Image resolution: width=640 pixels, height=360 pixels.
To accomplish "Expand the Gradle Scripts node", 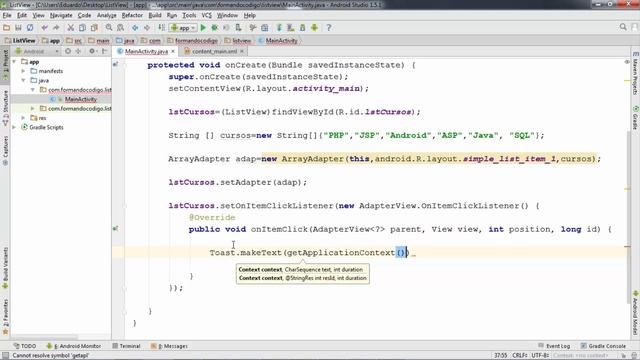I will [x=15, y=127].
